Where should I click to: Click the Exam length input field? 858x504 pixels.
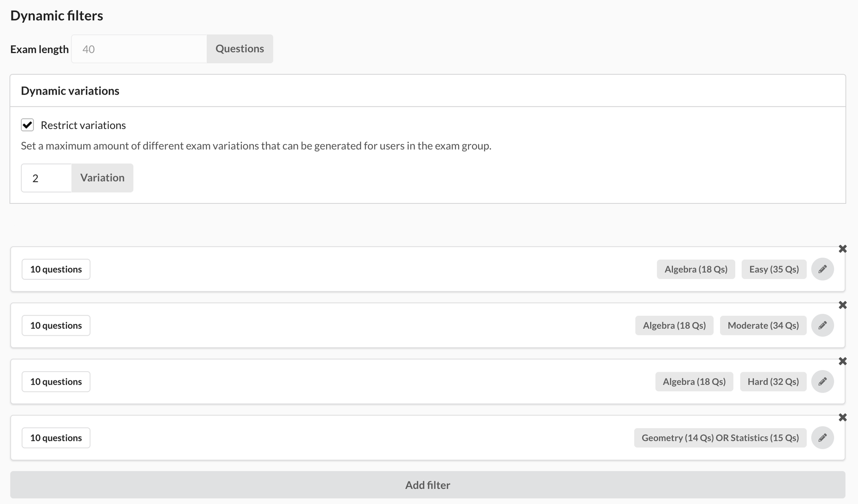[139, 49]
